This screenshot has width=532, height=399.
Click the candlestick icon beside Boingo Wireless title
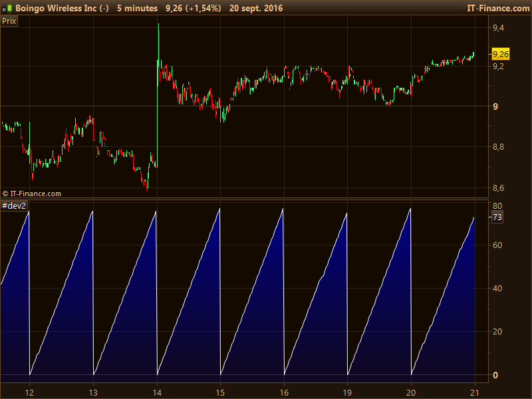7,8
